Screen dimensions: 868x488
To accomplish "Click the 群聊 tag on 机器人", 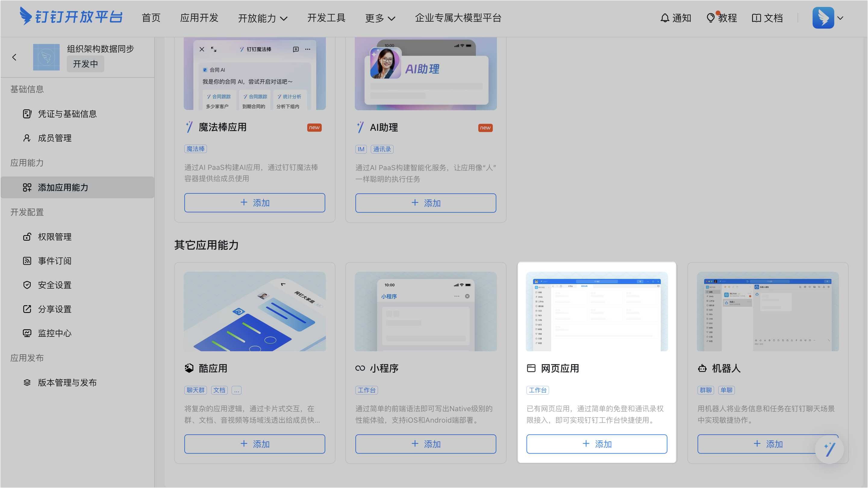I will coord(706,390).
